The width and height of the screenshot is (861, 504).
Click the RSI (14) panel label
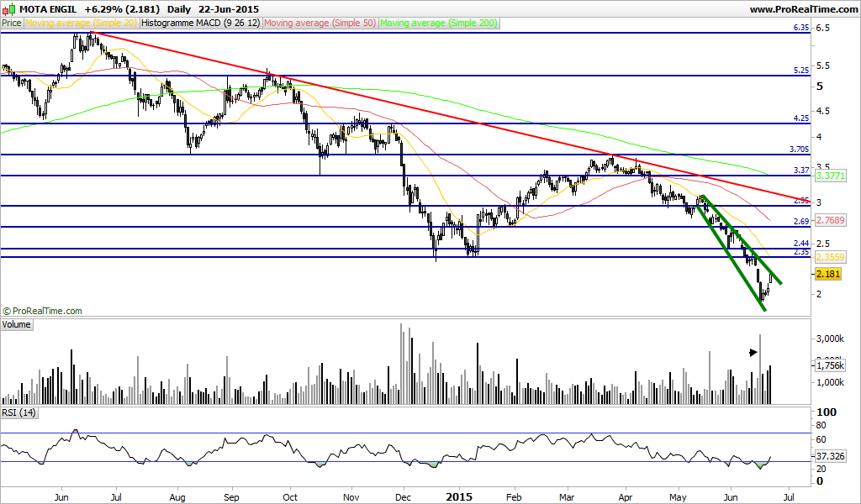[x=18, y=413]
